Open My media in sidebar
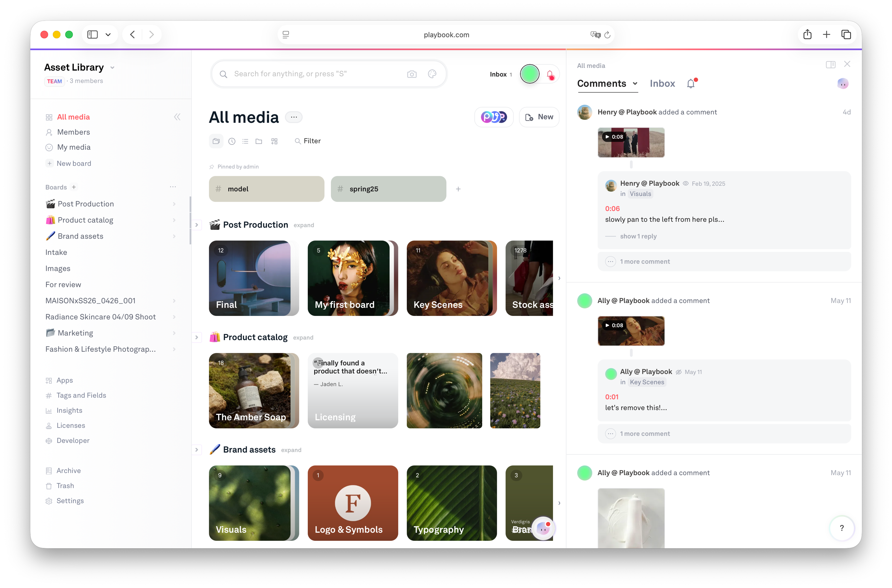 tap(74, 147)
